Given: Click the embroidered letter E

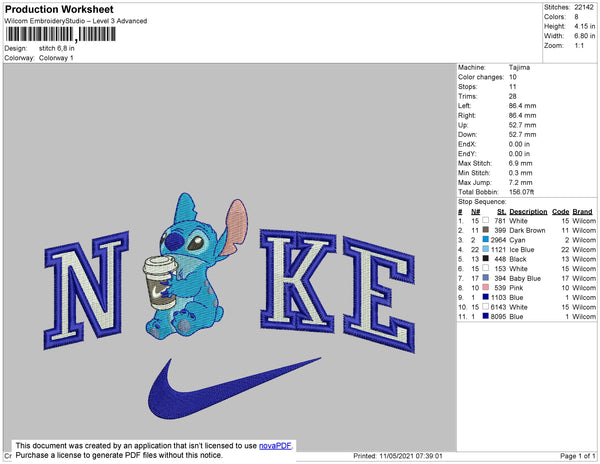Looking at the screenshot, I should tap(379, 295).
